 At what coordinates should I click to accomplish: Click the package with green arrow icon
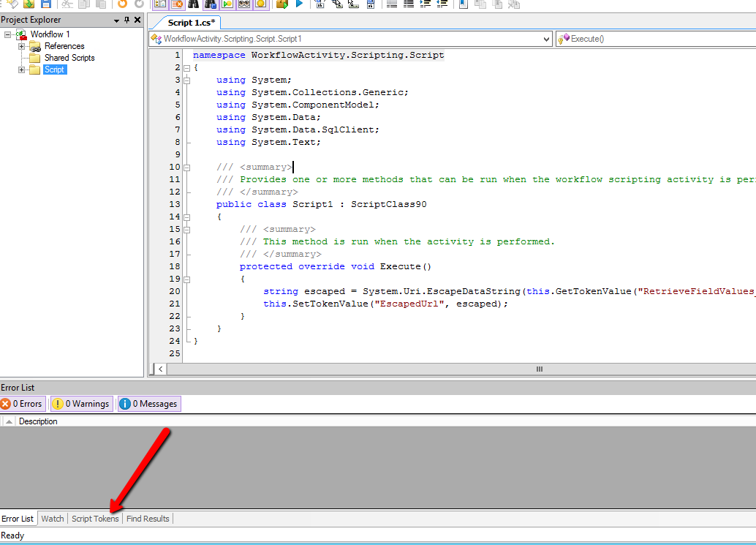point(282,4)
